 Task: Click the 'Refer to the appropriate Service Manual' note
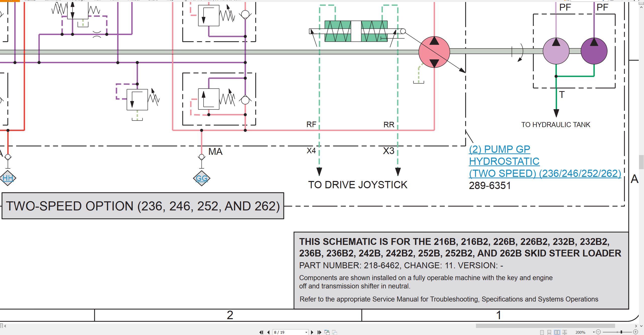(x=449, y=299)
